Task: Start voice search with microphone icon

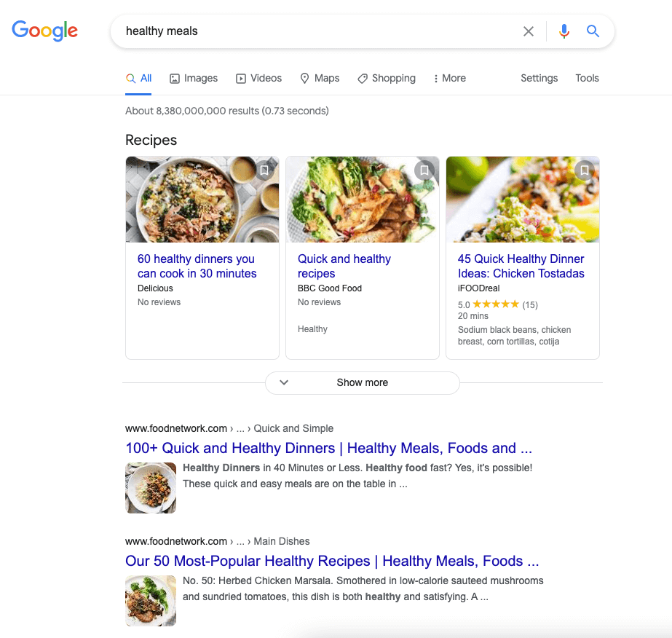Action: click(564, 31)
